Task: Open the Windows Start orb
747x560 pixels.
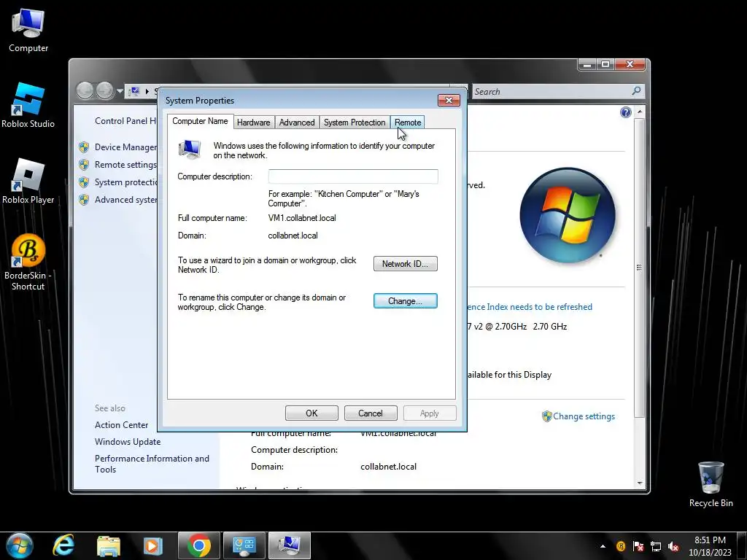Action: coord(20,545)
